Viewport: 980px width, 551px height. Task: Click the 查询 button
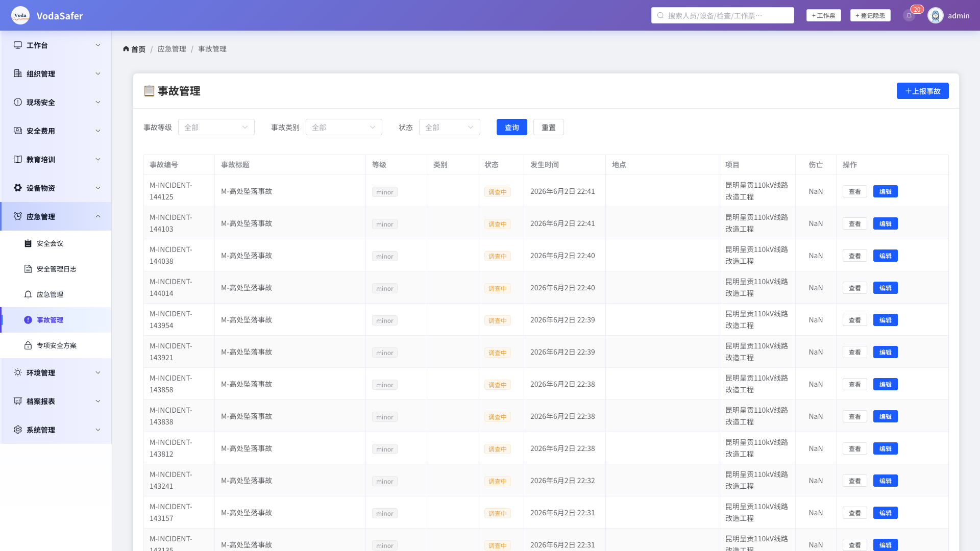tap(512, 128)
